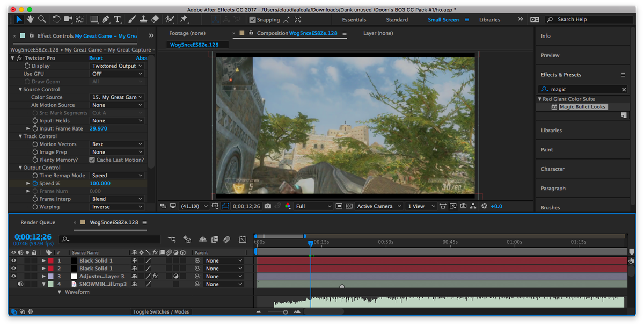This screenshot has height=326, width=644.
Task: Select the Pen tool
Action: tap(106, 19)
